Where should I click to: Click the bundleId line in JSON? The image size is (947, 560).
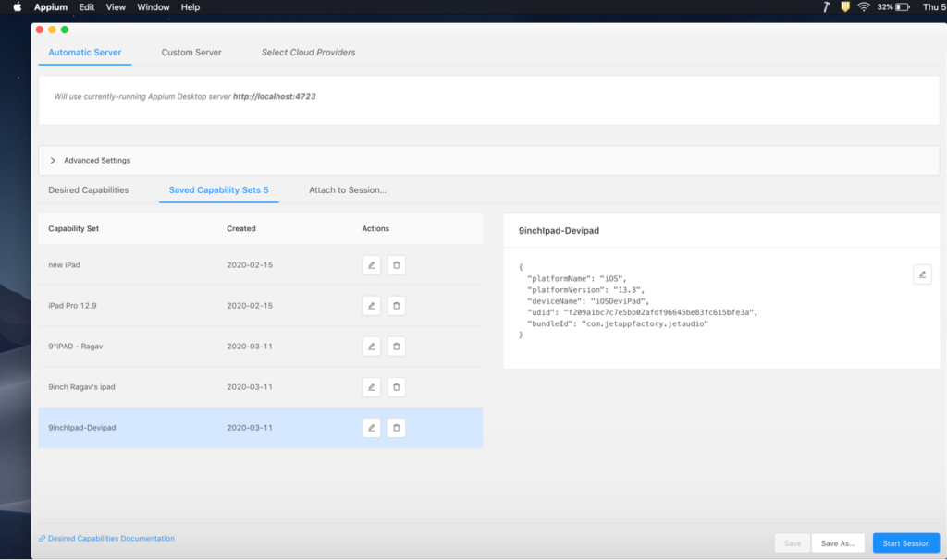[617, 324]
